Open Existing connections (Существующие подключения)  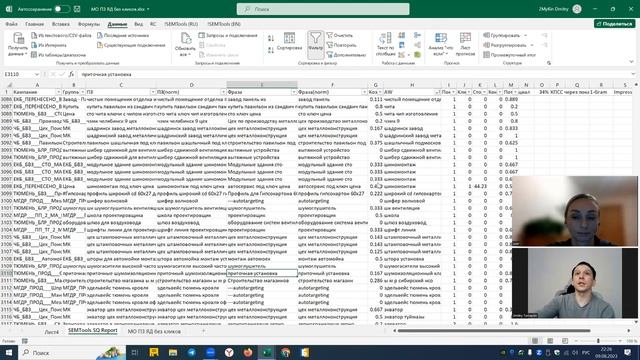pos(131,45)
